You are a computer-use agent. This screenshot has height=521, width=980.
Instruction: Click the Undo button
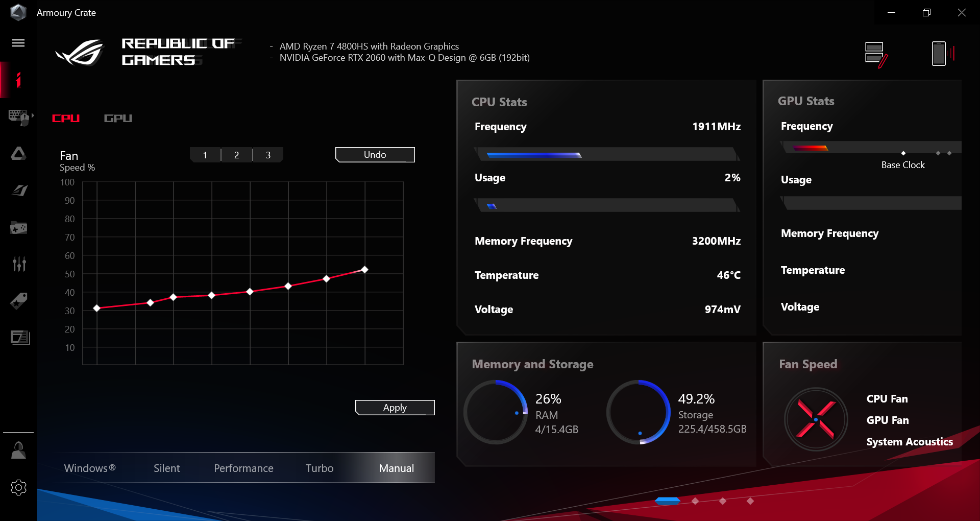click(x=375, y=155)
